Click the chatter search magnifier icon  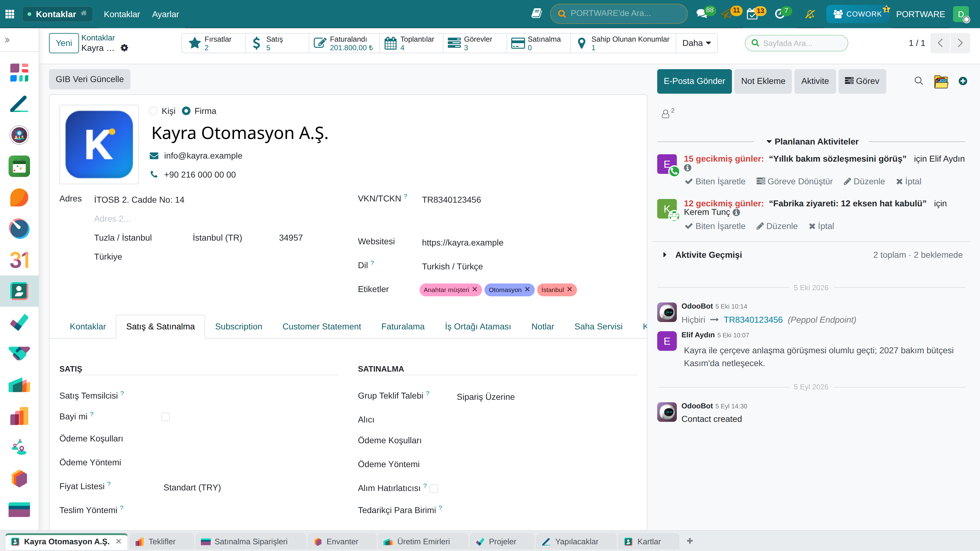[919, 81]
